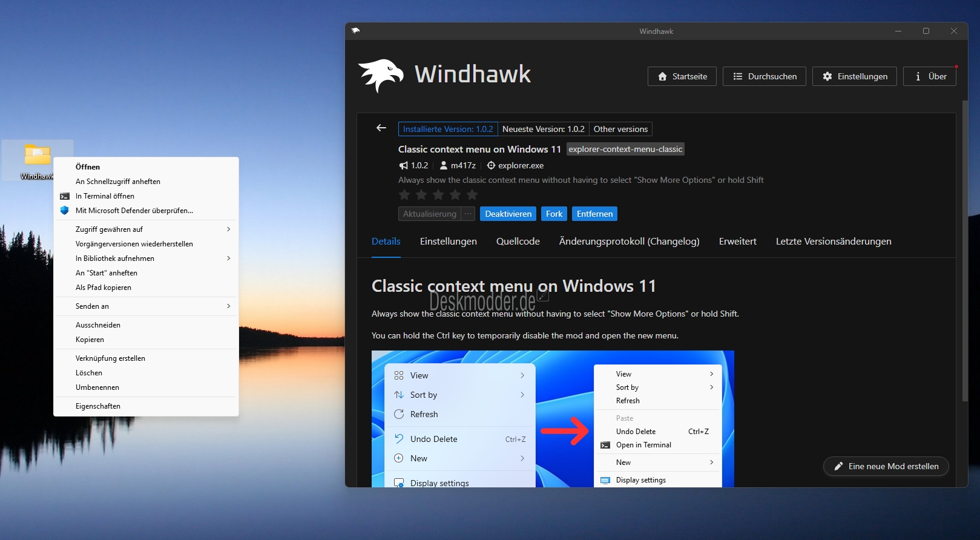Click the fourth rating star
Viewport: 980px width, 540px height.
455,194
